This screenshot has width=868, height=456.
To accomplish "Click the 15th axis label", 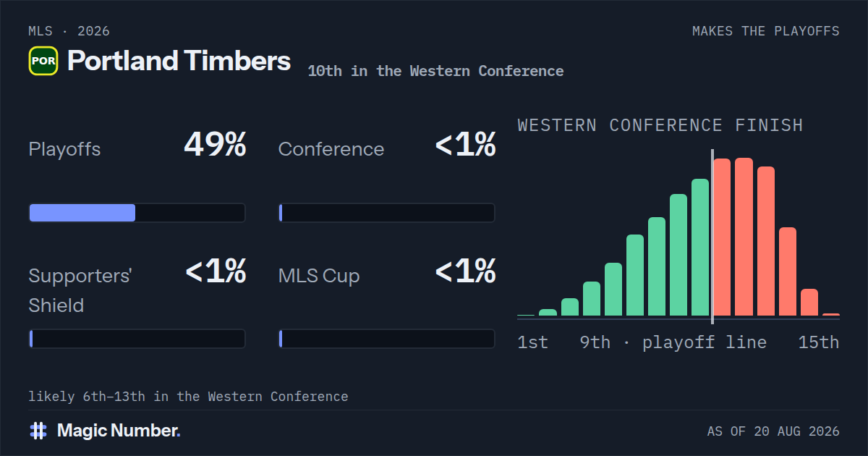I will click(x=819, y=342).
